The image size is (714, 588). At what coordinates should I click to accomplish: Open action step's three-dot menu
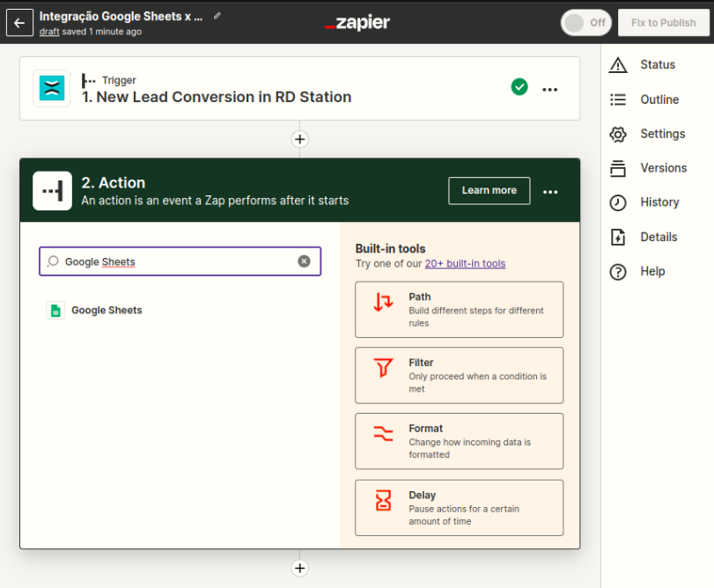pyautogui.click(x=550, y=192)
